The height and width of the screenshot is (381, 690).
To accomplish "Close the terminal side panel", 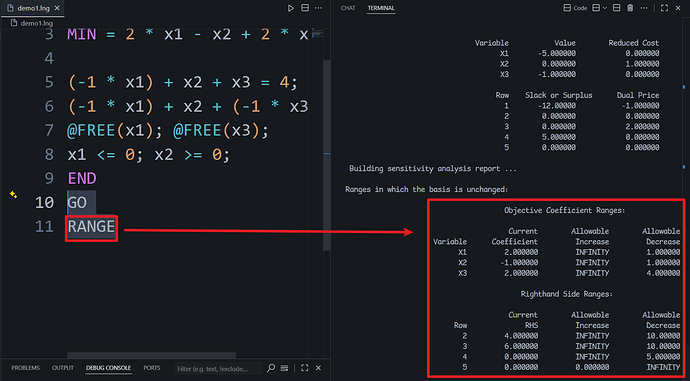I will tap(678, 8).
